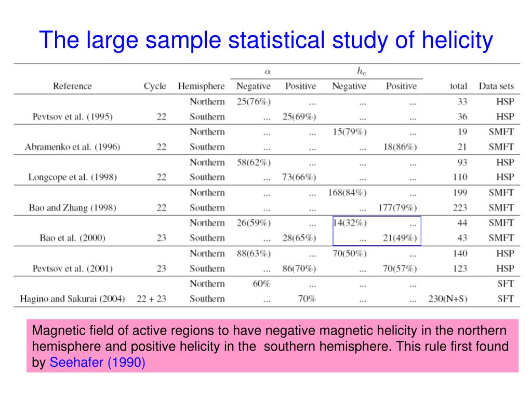Select the total column header
The height and width of the screenshot is (399, 532).
click(459, 86)
